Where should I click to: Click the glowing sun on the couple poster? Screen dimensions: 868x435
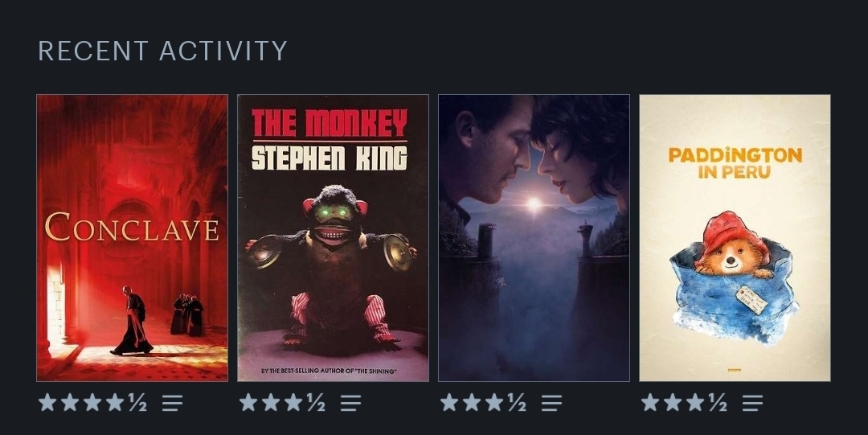(x=534, y=204)
